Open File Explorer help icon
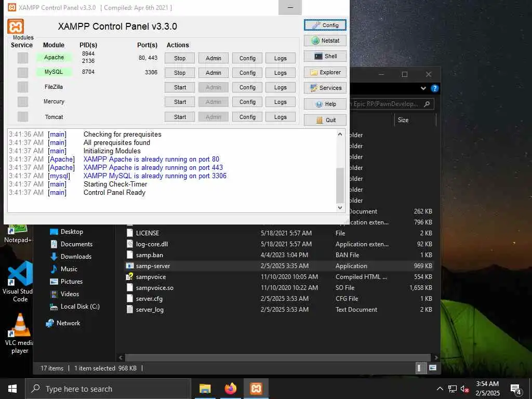532x399 pixels. 434,88
